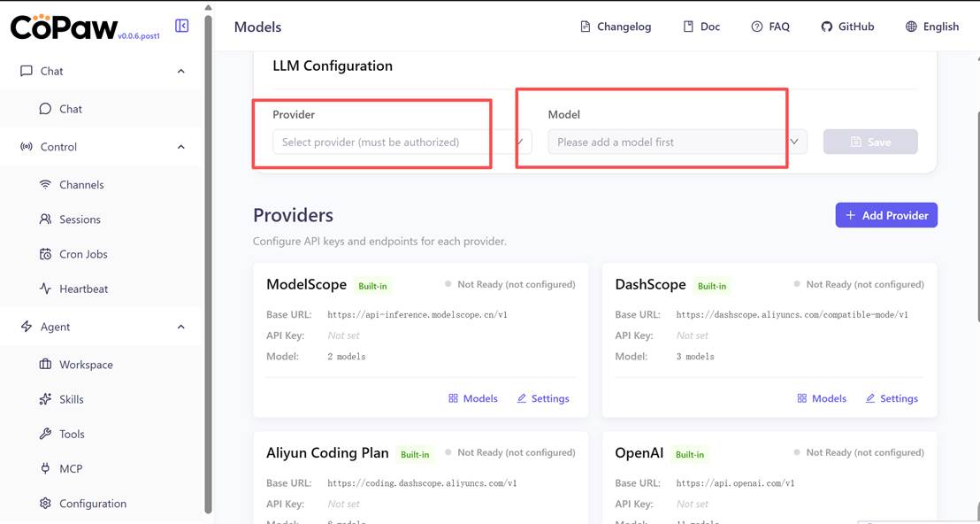Click the Chat bubble icon in submenu
The image size is (980, 524).
pyautogui.click(x=45, y=109)
